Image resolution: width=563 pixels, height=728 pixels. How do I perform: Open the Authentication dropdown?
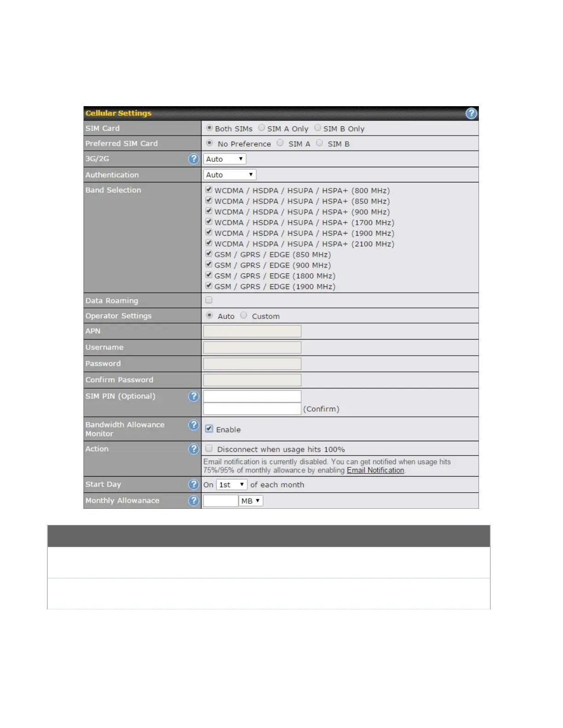point(230,175)
